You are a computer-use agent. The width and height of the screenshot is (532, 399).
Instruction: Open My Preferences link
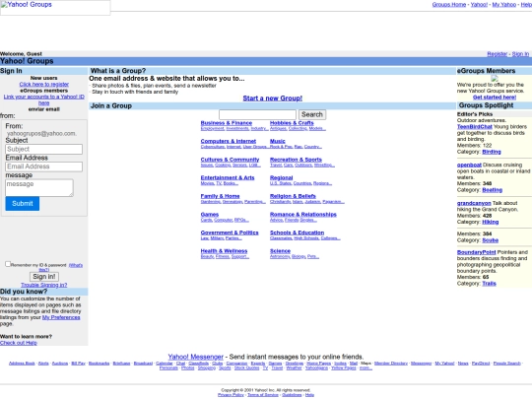coord(61,317)
